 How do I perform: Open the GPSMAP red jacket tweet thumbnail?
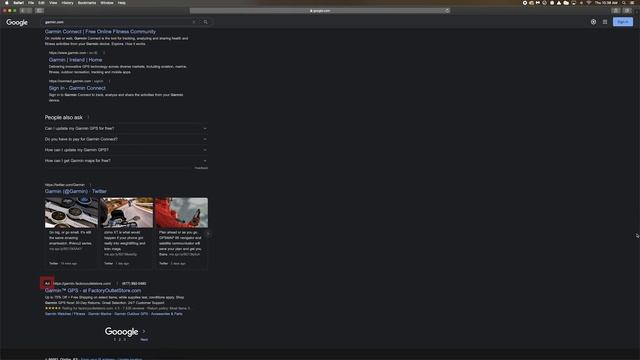181,213
